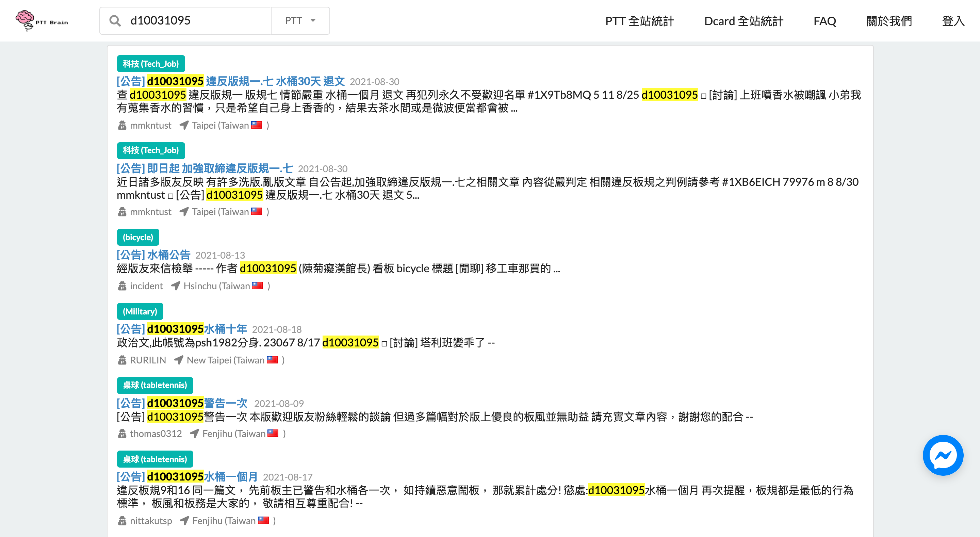Click author name thomas0312
The width and height of the screenshot is (980, 537).
coord(156,434)
